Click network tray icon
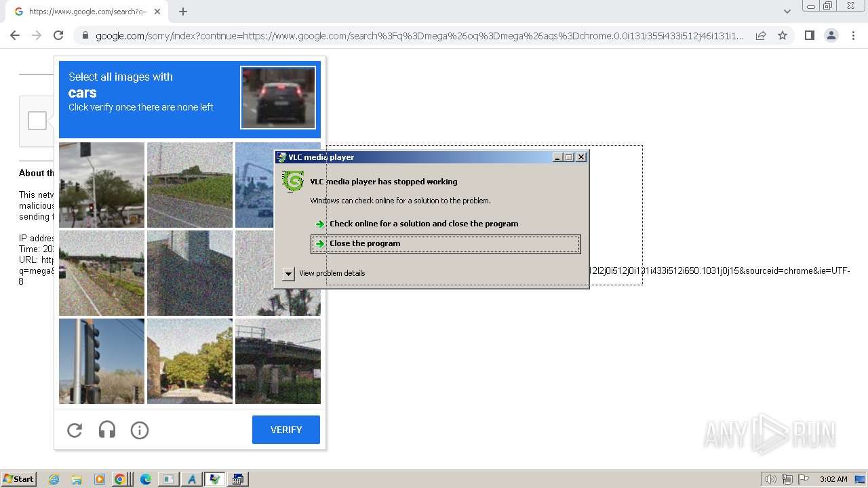Image resolution: width=868 pixels, height=488 pixels. click(x=787, y=479)
